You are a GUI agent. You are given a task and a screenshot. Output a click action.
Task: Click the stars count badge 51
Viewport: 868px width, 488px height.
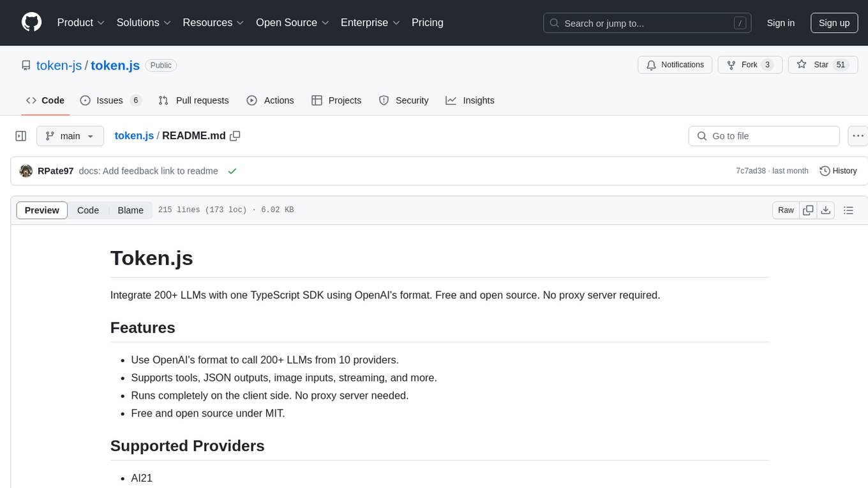[841, 65]
